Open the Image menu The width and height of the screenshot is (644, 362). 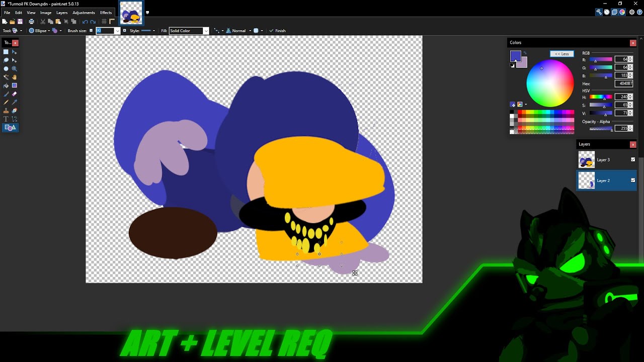46,13
